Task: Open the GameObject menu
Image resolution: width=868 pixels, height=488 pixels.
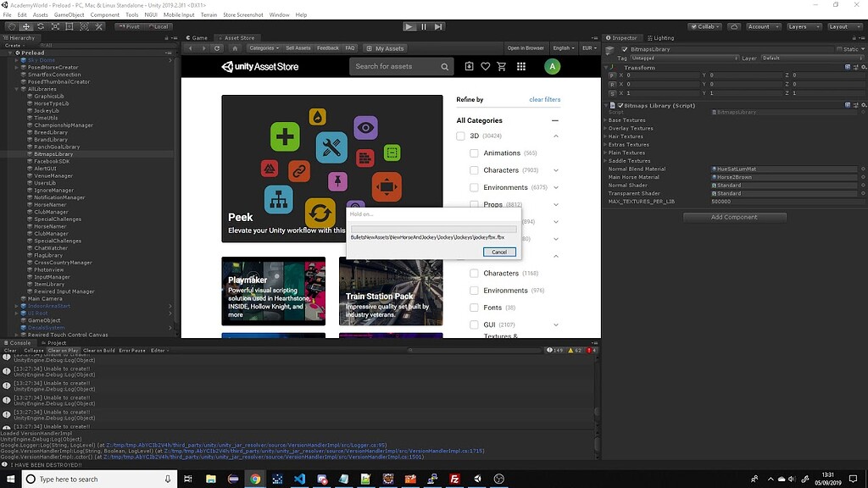Action: tap(70, 14)
